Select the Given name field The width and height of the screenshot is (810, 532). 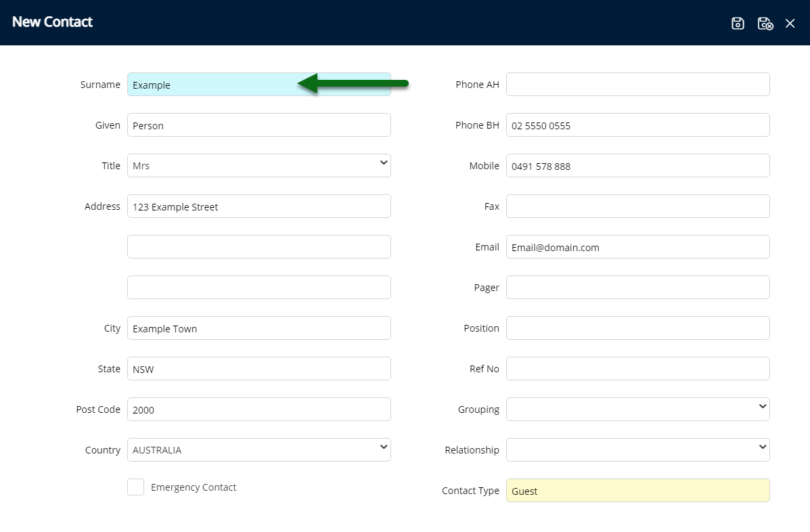[258, 125]
